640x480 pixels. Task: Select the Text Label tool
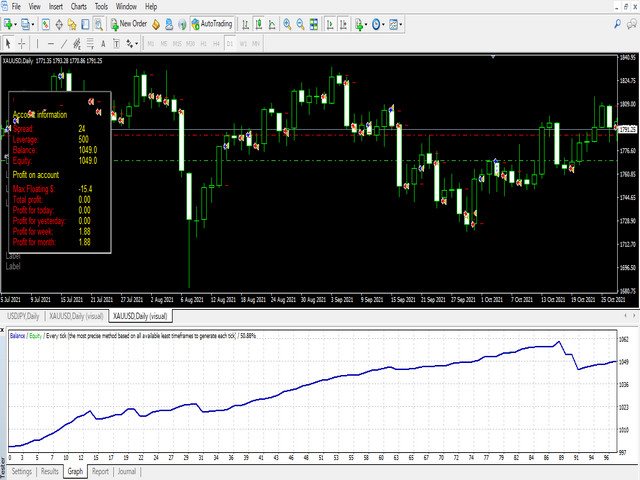pos(116,44)
